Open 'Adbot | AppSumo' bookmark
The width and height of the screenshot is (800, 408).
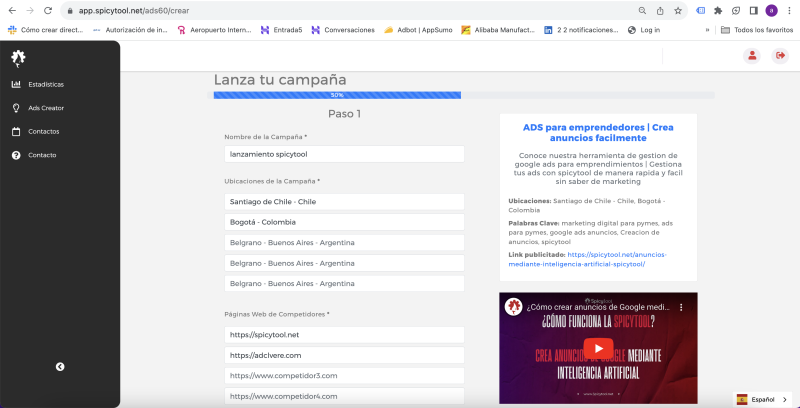click(418, 30)
